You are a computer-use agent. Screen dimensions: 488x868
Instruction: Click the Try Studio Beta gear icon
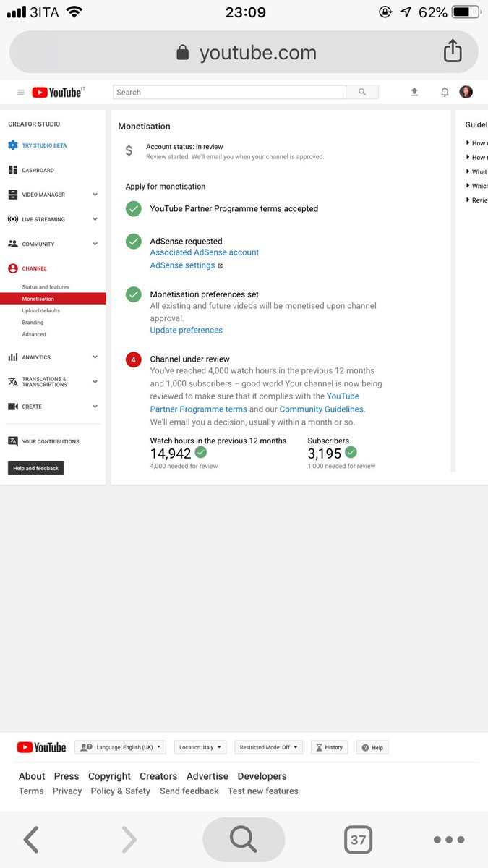[13, 145]
